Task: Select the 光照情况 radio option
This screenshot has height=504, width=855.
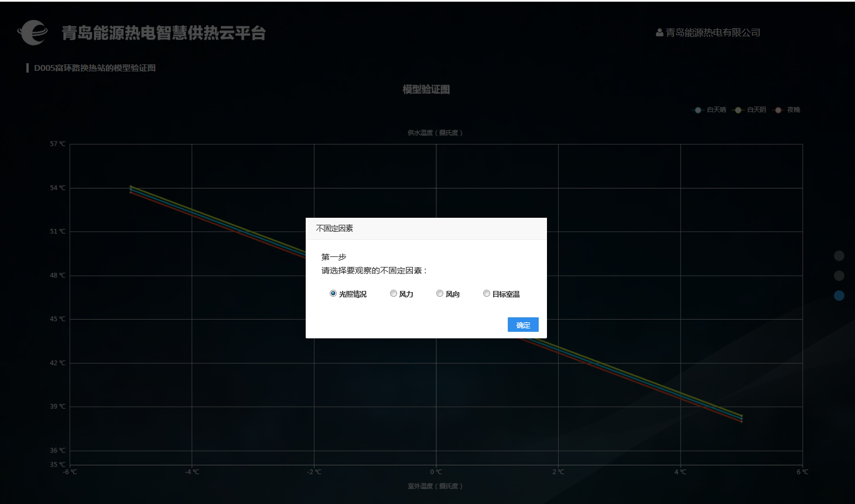Action: tap(333, 293)
